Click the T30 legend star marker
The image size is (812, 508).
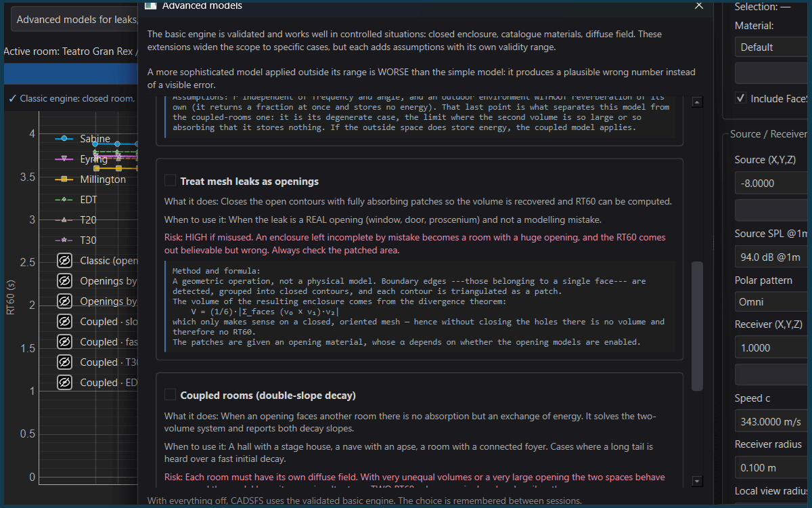click(64, 240)
